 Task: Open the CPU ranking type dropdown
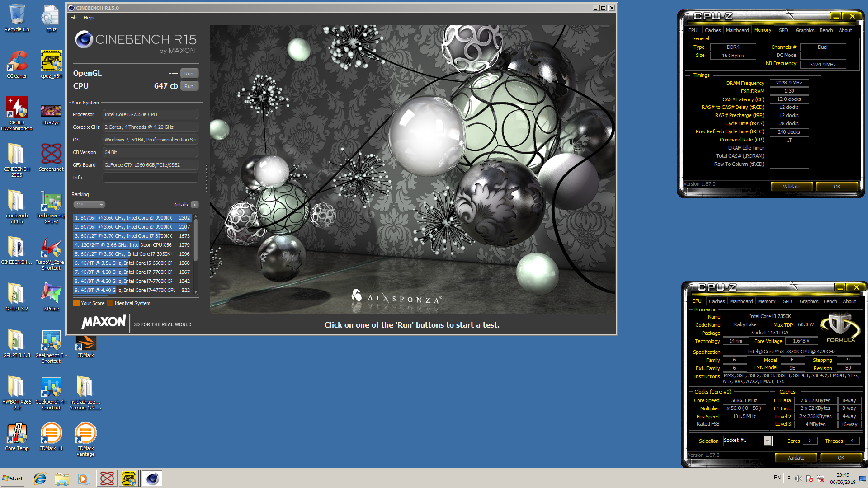point(89,205)
